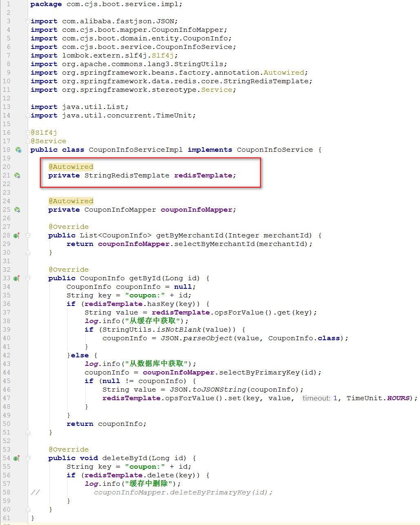Click the timeout parameter hint on line 47
The width and height of the screenshot is (420, 525).
[x=316, y=398]
